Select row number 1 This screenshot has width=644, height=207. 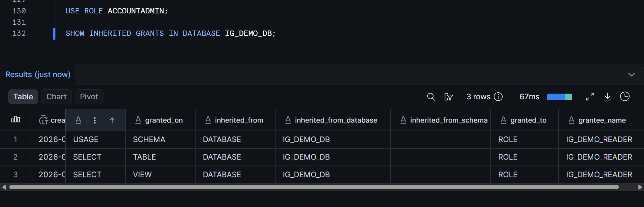pyautogui.click(x=15, y=140)
